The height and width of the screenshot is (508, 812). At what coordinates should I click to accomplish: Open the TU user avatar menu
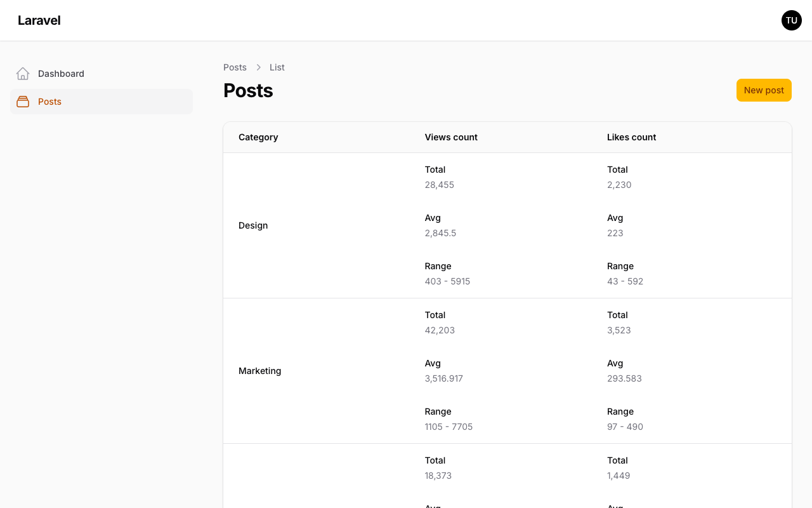tap(791, 20)
